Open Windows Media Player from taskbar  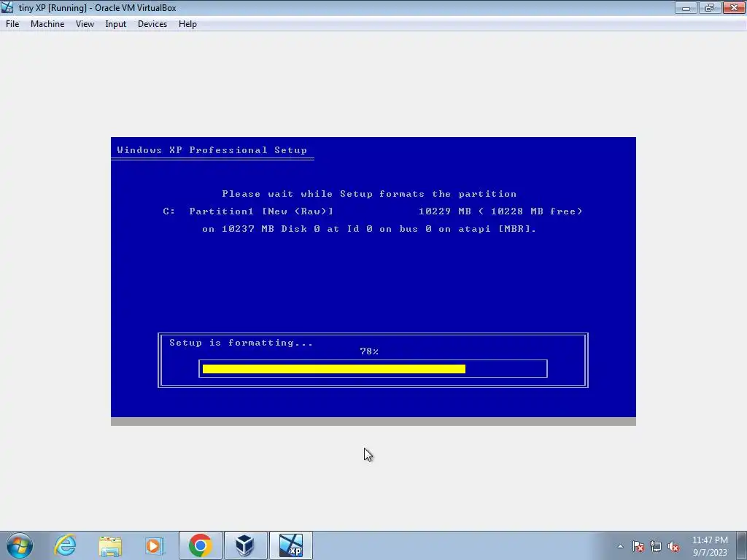click(x=155, y=545)
